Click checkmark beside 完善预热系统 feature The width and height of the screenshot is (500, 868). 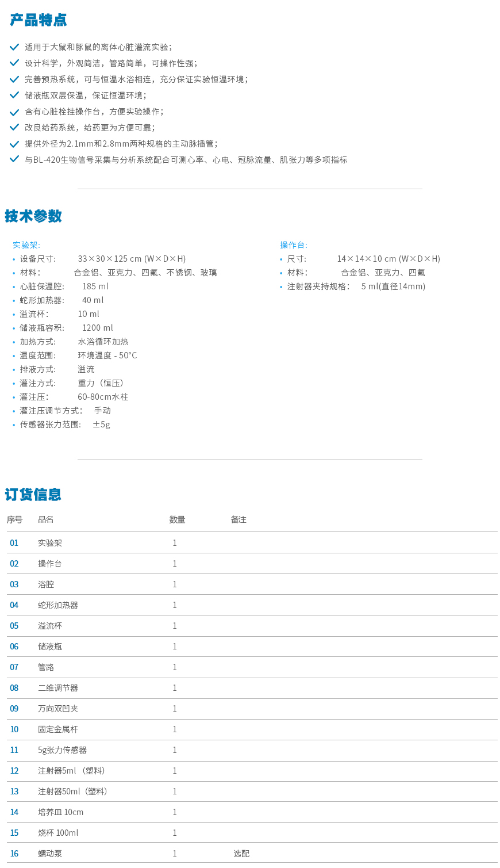(14, 79)
